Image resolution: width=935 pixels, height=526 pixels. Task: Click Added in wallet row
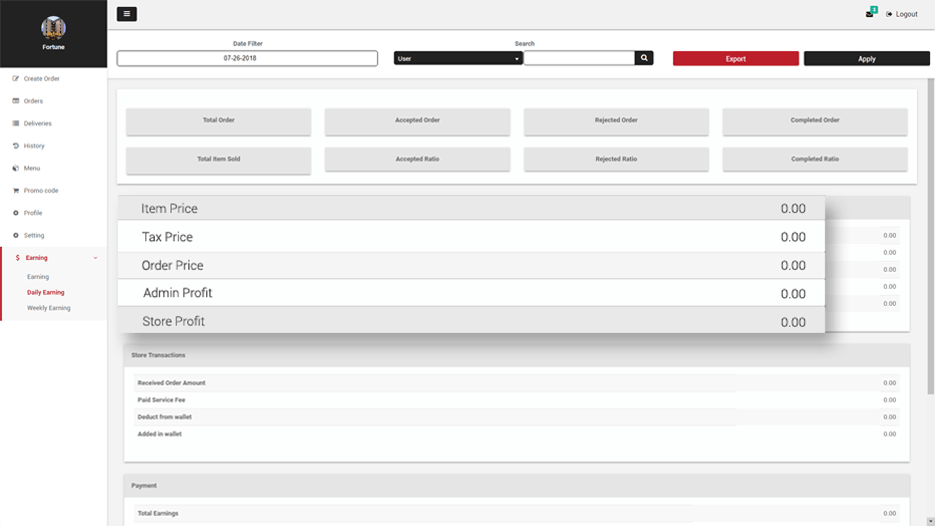tap(516, 434)
